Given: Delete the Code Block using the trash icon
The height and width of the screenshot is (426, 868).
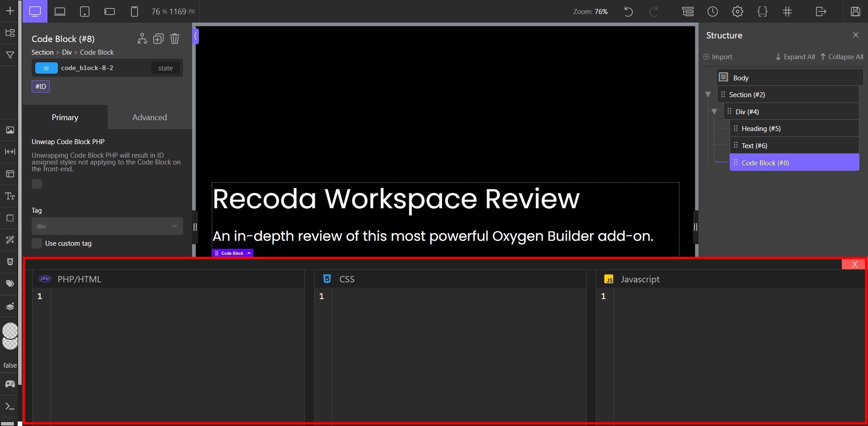Looking at the screenshot, I should [175, 39].
